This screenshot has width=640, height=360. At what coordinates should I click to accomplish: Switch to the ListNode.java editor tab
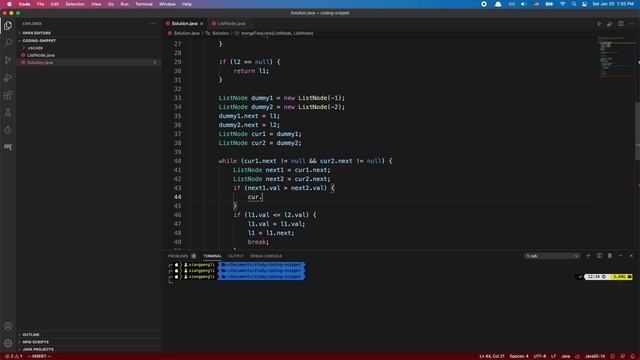click(x=231, y=24)
